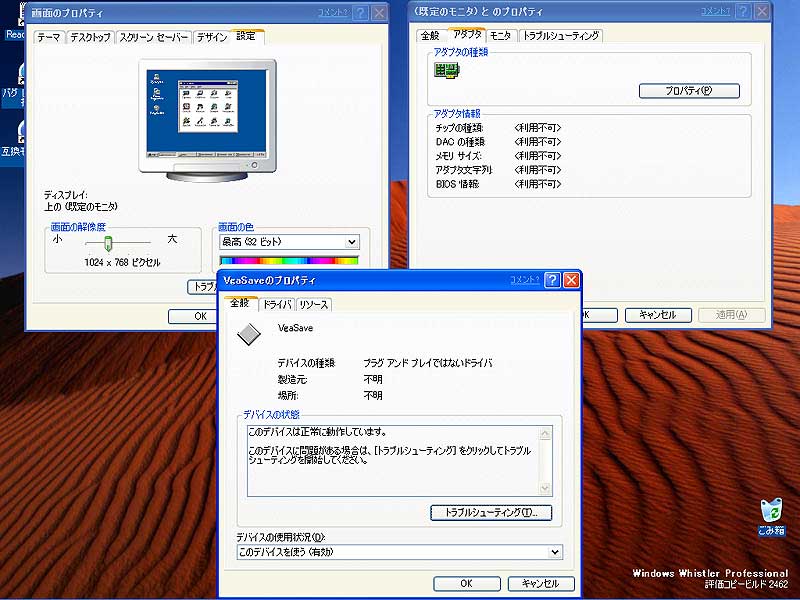Screen dimensions: 800x600
Task: Click the 画面の解像度 slider thumb
Action: (x=108, y=243)
